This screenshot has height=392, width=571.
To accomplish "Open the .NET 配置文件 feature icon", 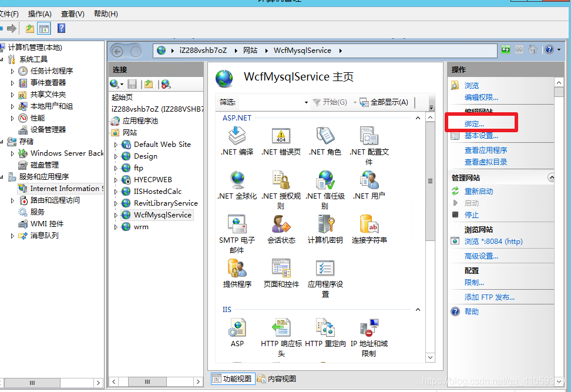I will pos(370,136).
